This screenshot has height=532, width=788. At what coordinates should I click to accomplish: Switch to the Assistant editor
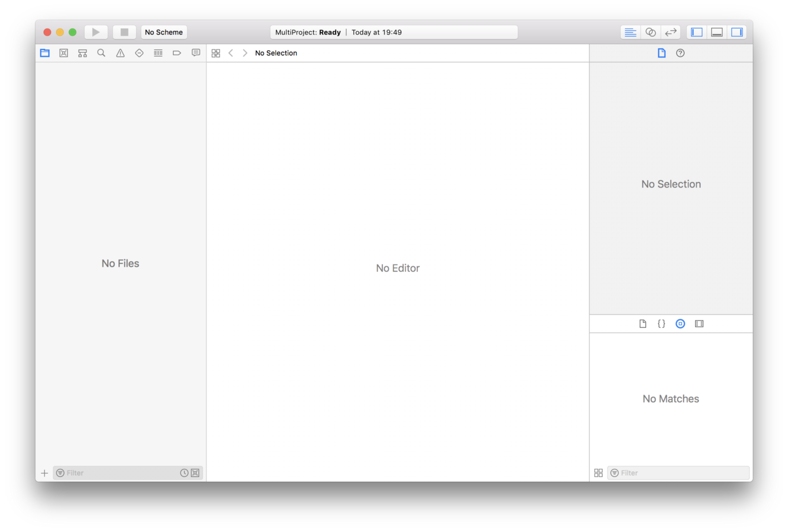coord(651,32)
